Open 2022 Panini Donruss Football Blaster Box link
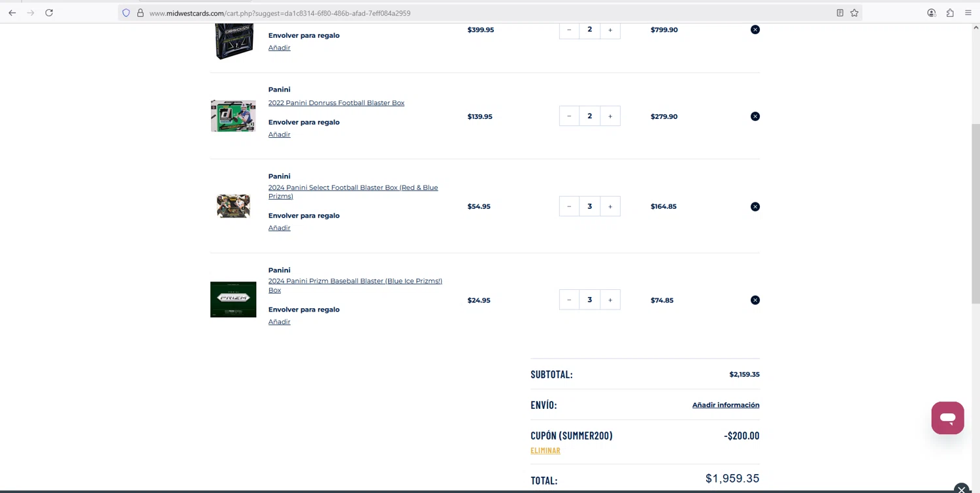The width and height of the screenshot is (980, 493). coord(336,103)
